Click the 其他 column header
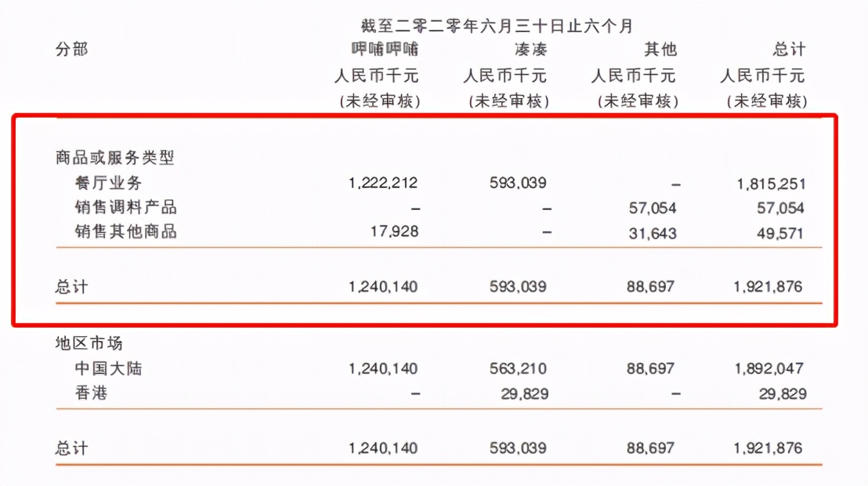 click(659, 50)
